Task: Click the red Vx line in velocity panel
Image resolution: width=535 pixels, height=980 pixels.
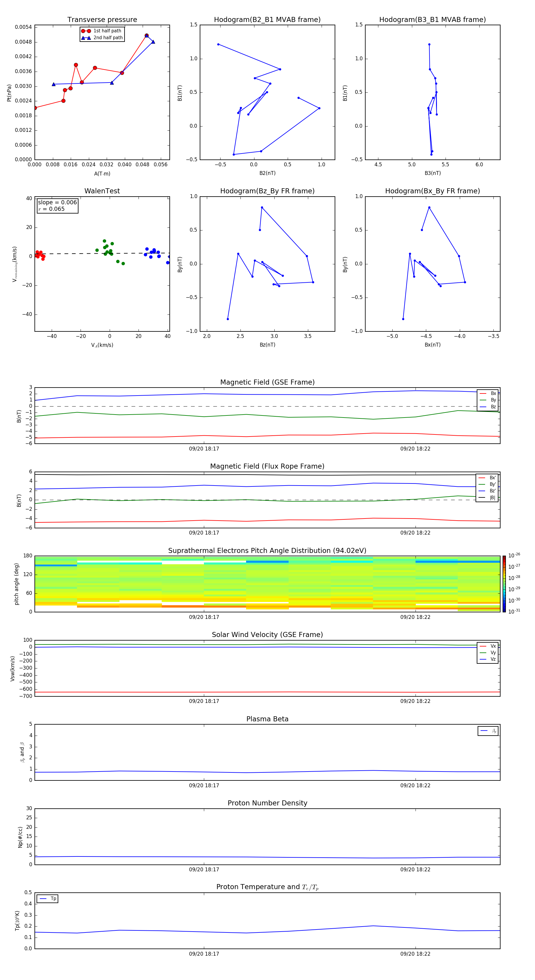Action: 267,692
